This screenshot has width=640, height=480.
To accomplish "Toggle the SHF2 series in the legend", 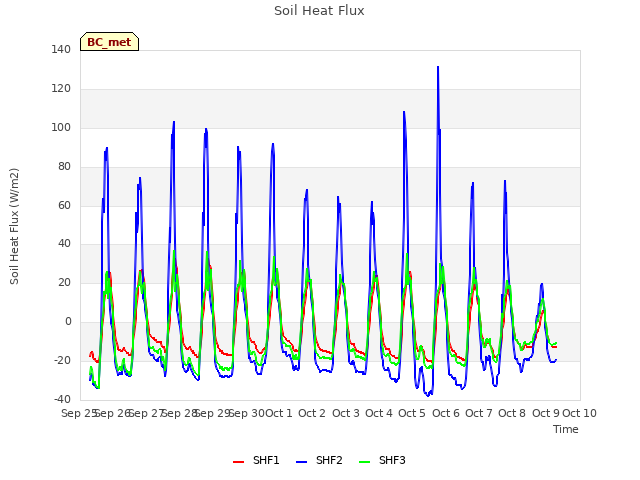I will 319,460.
